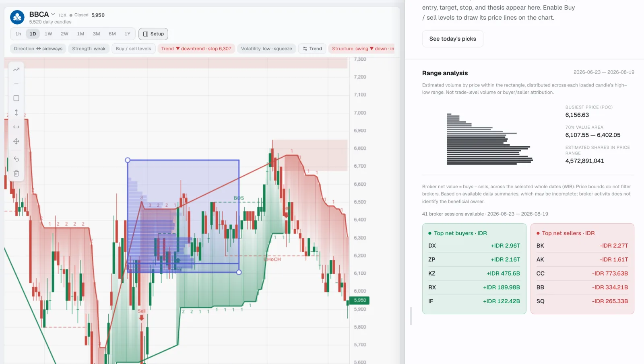Viewport: 644px width, 364px height.
Task: Select the move/pan cross-arrows tool
Action: (x=16, y=141)
